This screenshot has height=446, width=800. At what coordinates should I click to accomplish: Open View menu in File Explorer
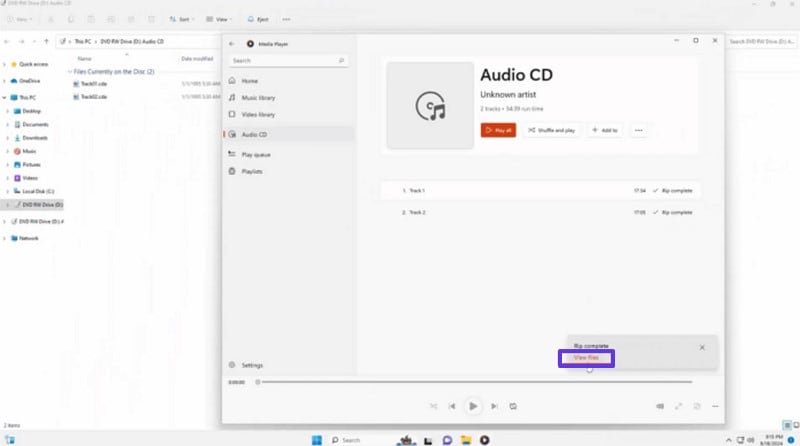point(219,19)
